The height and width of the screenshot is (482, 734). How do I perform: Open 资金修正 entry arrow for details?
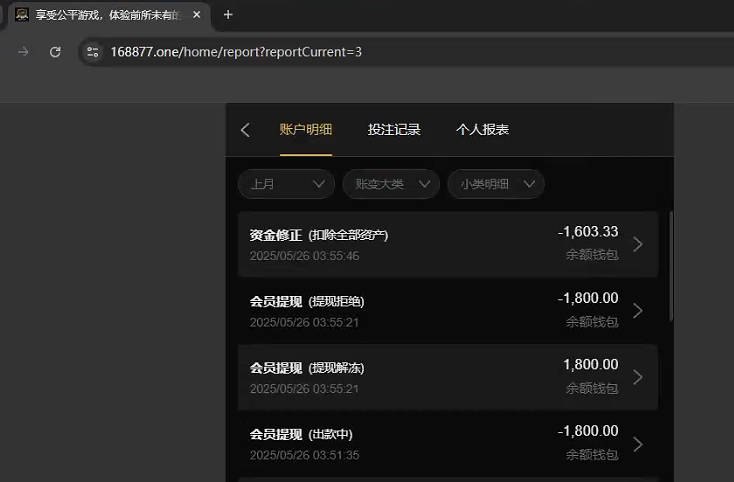click(x=638, y=244)
